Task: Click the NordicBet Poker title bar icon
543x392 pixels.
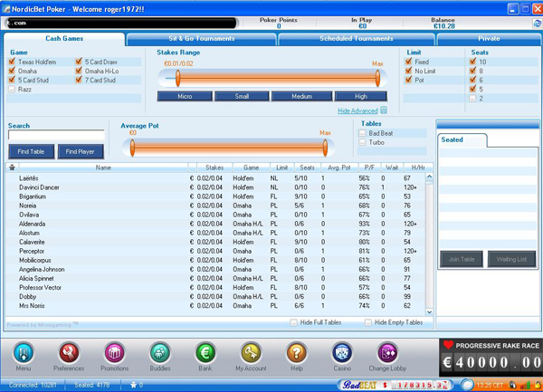Action: click(6, 9)
